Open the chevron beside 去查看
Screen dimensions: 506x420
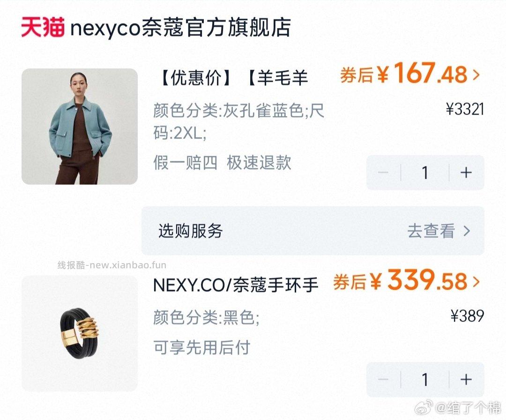tap(465, 230)
